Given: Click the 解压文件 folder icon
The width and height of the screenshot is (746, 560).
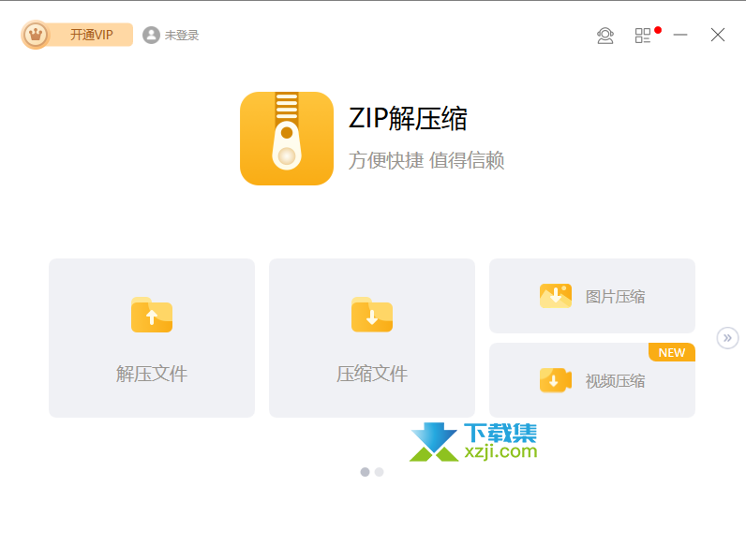Looking at the screenshot, I should tap(152, 315).
